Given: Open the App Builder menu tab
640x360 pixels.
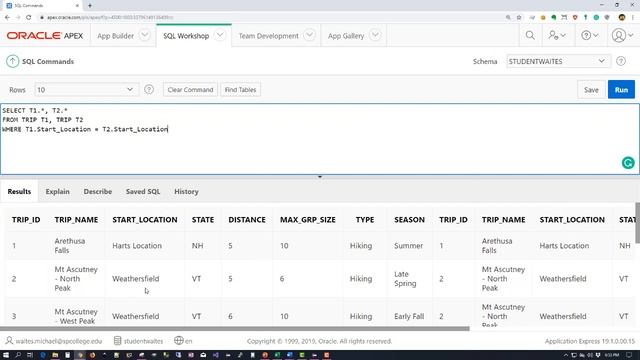Looking at the screenshot, I should click(x=116, y=36).
